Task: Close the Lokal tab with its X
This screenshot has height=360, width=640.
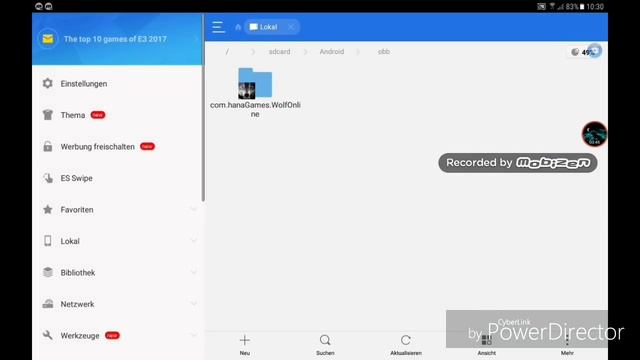Action: (291, 27)
